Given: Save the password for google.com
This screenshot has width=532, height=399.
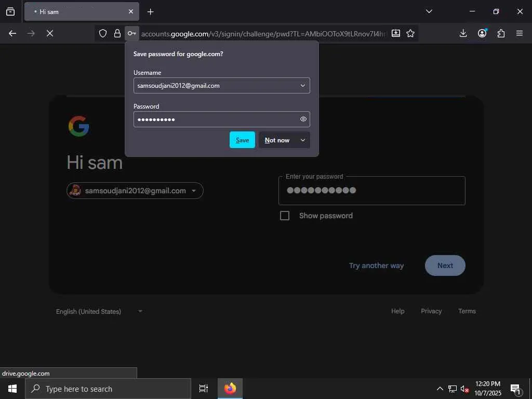Looking at the screenshot, I should pyautogui.click(x=242, y=140).
